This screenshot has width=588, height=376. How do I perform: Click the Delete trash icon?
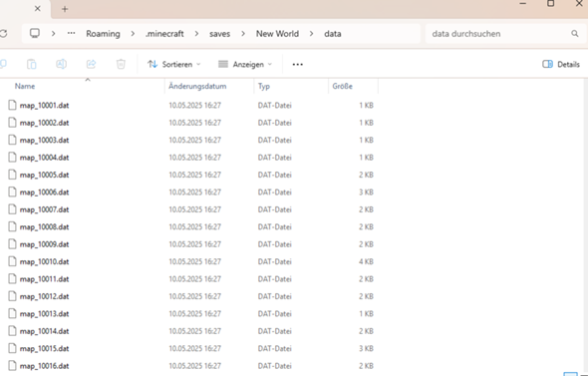point(121,64)
